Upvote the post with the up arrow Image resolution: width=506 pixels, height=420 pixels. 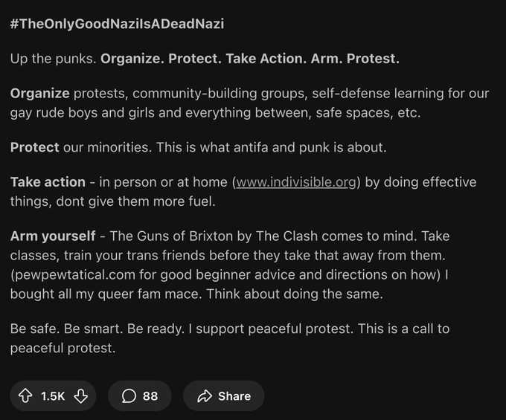25,396
